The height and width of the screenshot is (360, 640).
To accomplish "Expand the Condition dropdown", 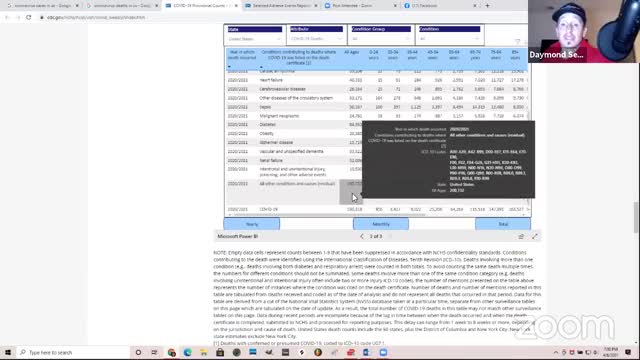I will (449, 39).
